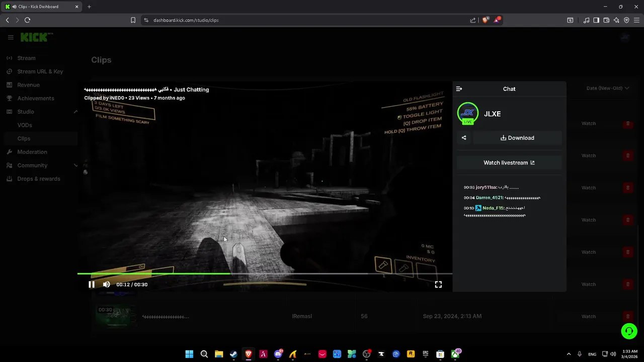Select Clips in sidebar
This screenshot has width=644, height=362.
(24, 139)
